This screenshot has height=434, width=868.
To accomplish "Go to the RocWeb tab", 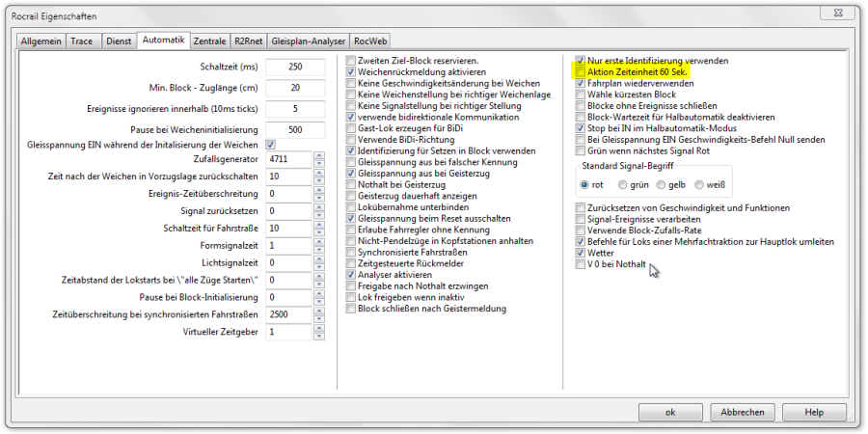I will (x=370, y=41).
